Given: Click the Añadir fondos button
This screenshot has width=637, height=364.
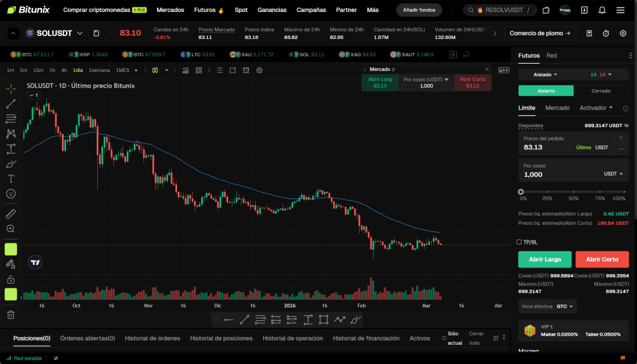Looking at the screenshot, I should 419,10.
